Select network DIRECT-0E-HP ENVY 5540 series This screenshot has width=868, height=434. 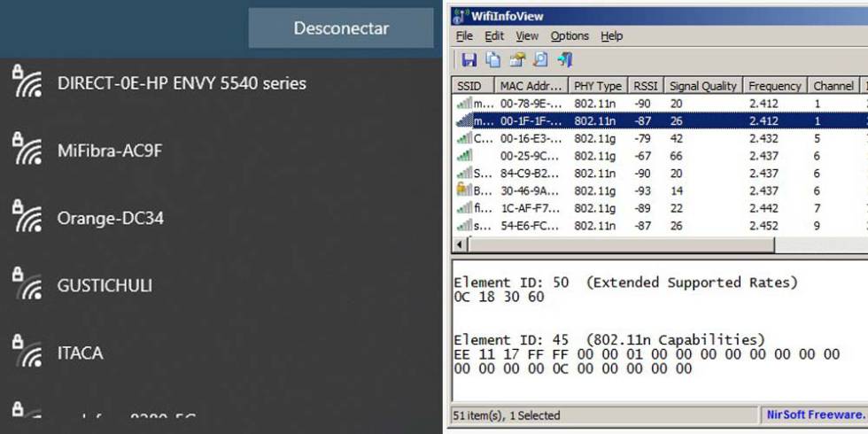point(182,83)
